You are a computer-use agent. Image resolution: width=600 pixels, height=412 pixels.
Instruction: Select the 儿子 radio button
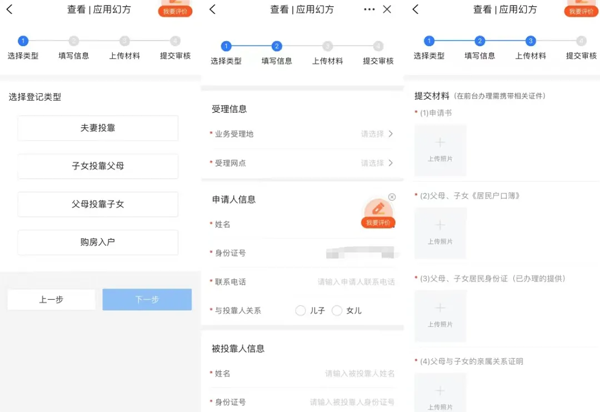300,311
